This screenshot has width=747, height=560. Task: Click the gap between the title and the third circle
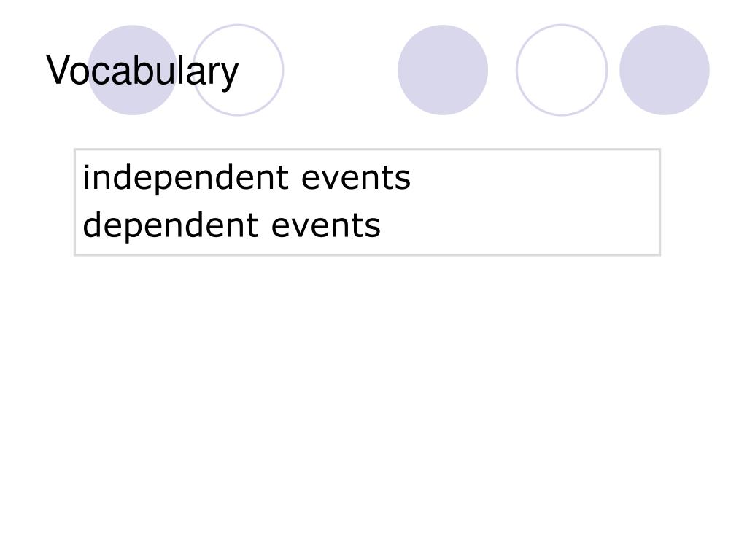(x=341, y=70)
